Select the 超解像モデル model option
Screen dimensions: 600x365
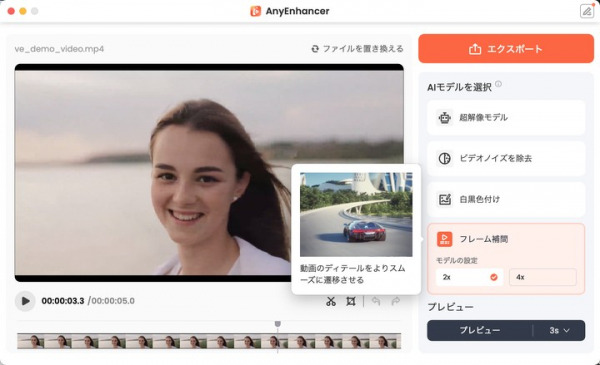click(506, 117)
